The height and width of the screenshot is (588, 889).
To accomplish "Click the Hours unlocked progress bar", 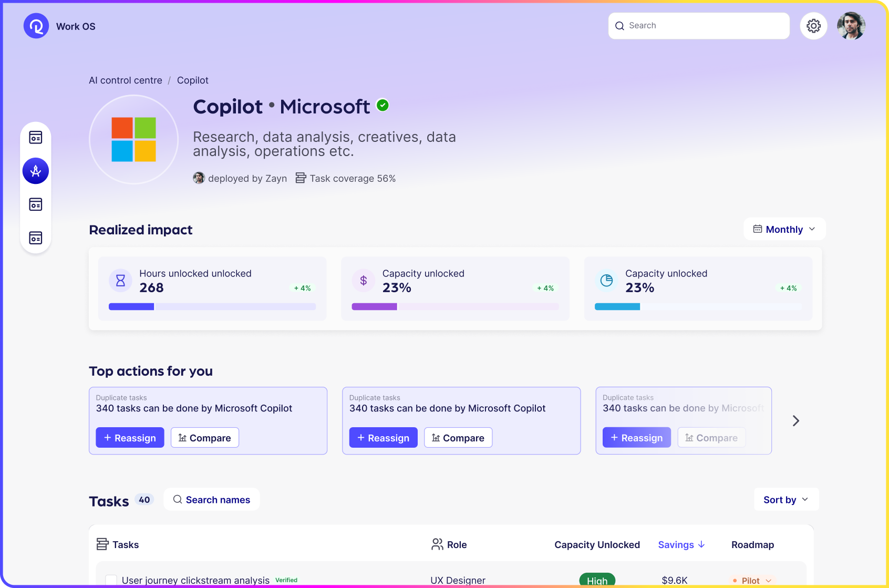I will click(212, 307).
